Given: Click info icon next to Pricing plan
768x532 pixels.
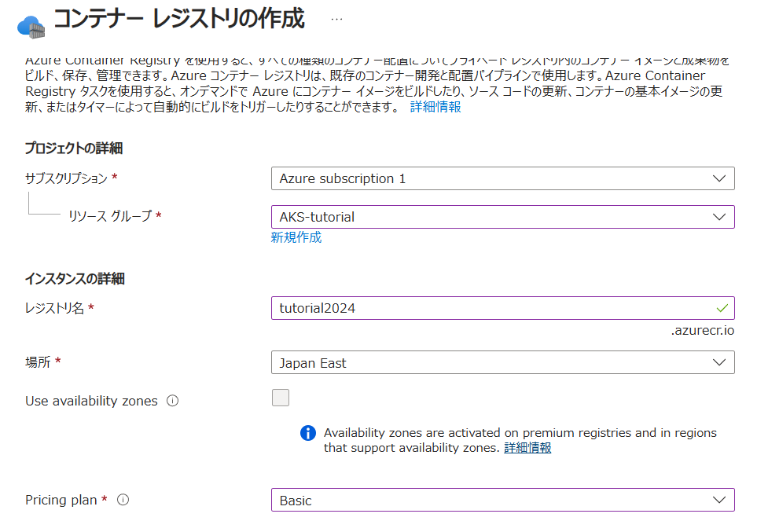Looking at the screenshot, I should point(123,500).
